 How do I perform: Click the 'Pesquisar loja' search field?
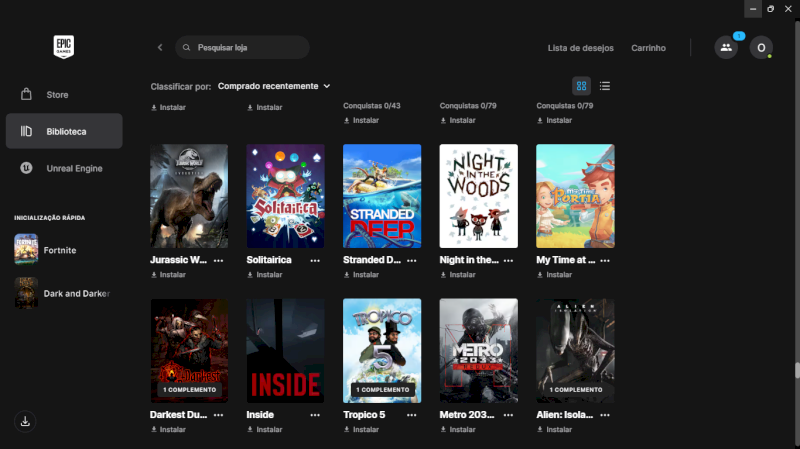click(242, 47)
